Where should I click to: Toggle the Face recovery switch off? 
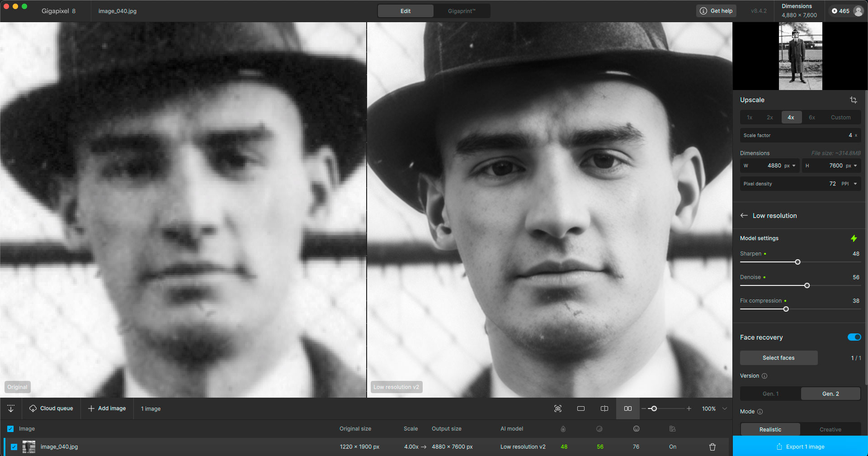[x=854, y=337]
